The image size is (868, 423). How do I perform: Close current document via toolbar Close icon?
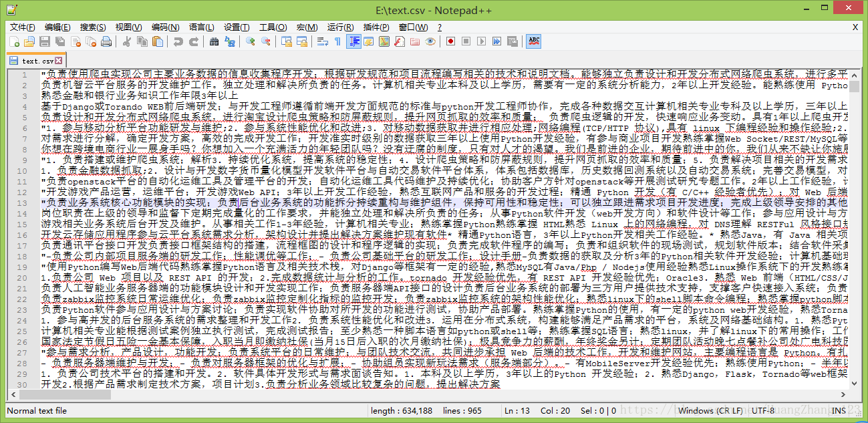pyautogui.click(x=76, y=41)
